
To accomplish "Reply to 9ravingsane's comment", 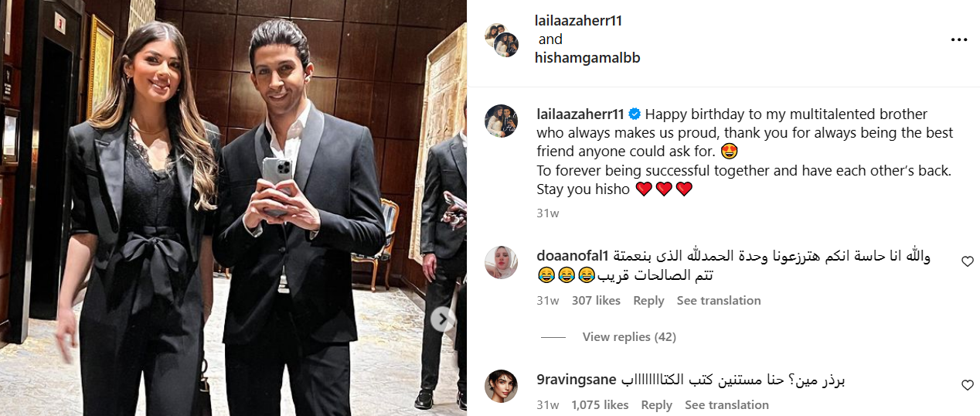I will 656,405.
